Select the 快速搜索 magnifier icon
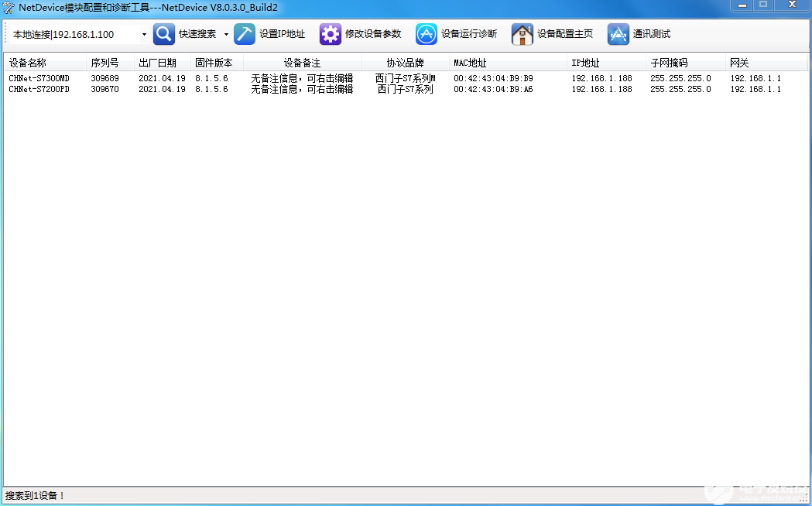Viewport: 812px width, 506px height. click(x=163, y=34)
